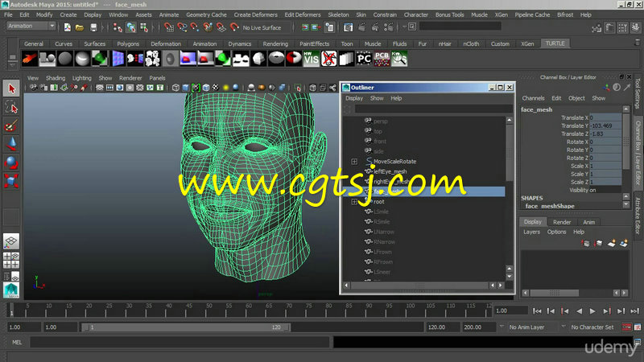The height and width of the screenshot is (362, 644).
Task: Choose the Paint Selection tool
Action: tap(11, 126)
